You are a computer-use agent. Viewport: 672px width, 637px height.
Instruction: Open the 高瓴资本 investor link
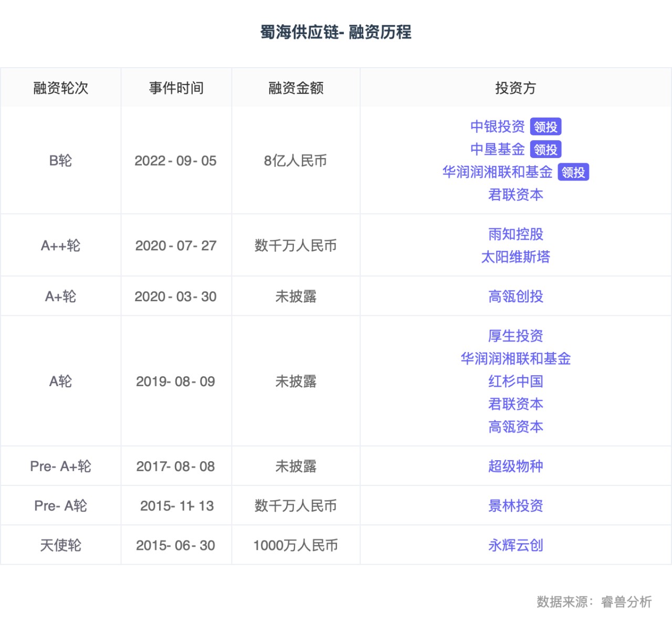point(516,427)
